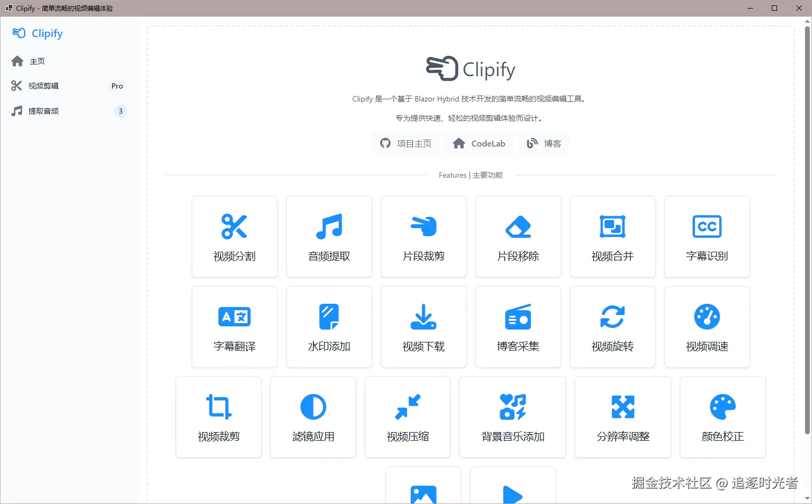Select the 水印添加 watermark icon

329,317
